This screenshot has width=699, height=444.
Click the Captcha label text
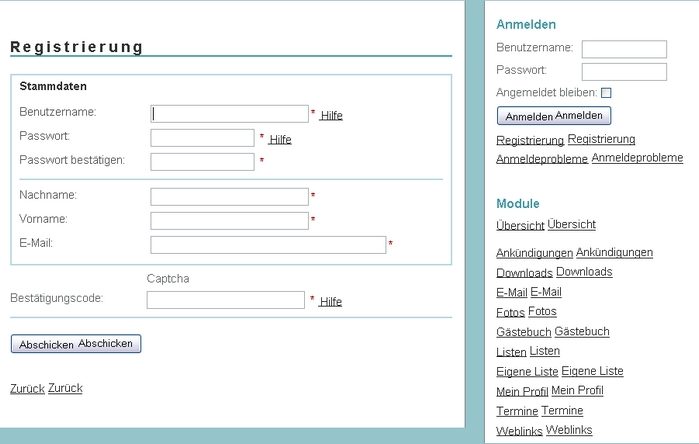pos(168,279)
